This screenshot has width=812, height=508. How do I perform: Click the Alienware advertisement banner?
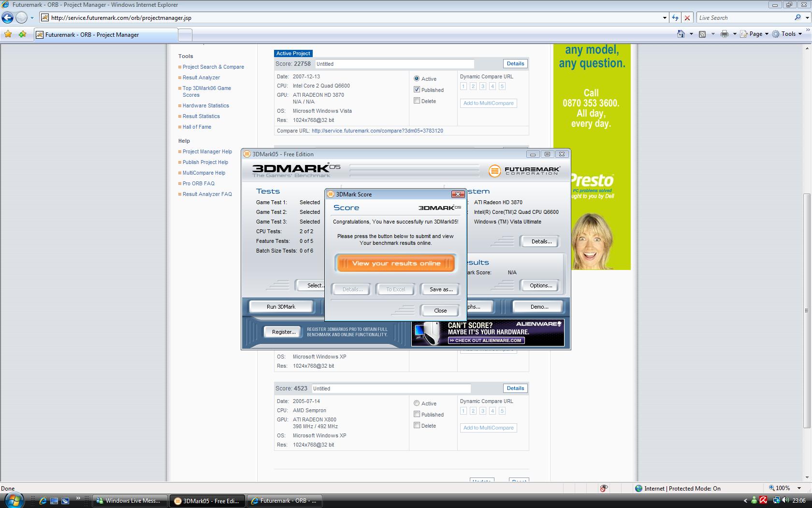[488, 332]
